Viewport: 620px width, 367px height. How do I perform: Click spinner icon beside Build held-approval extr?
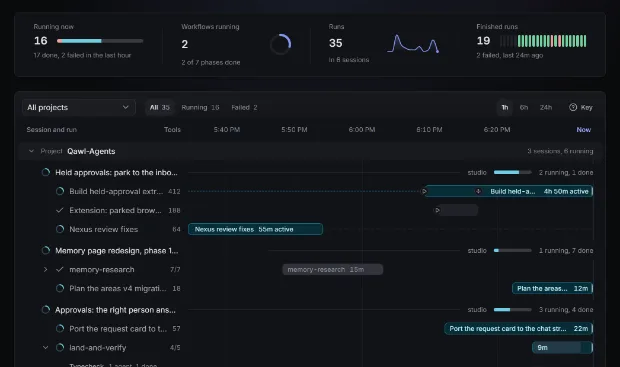coord(60,191)
